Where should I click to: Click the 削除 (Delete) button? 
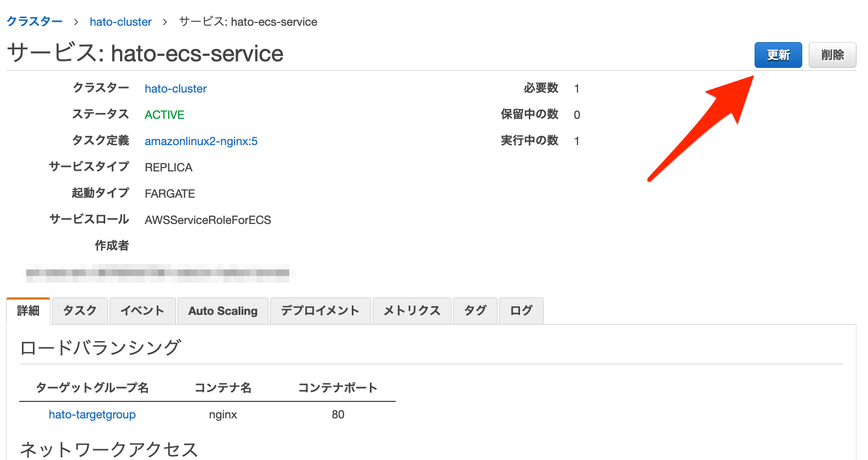click(x=832, y=55)
